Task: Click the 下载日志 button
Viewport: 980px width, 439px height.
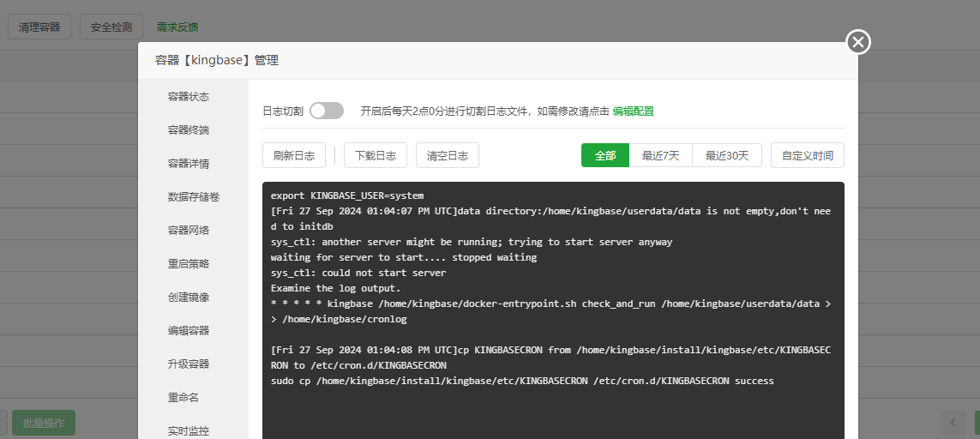Action: [x=376, y=155]
